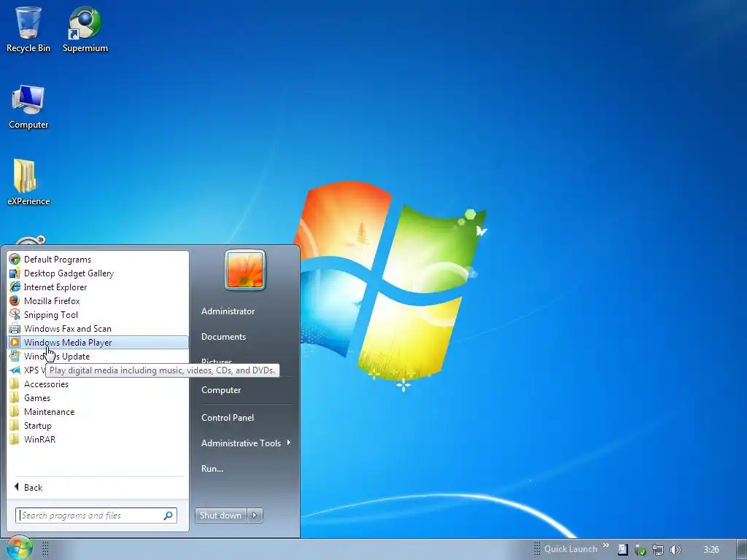Click the XPS Viewer icon
This screenshot has height=560, width=747.
pos(15,370)
